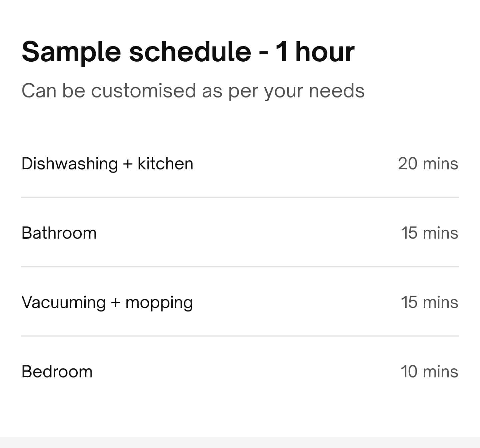This screenshot has width=480, height=448.
Task: Click the 20 mins duration
Action: [428, 164]
